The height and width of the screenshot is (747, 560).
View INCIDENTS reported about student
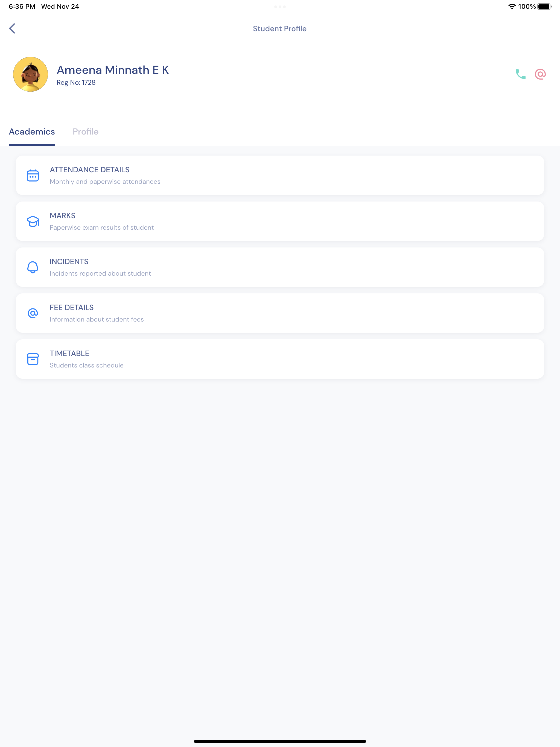coord(280,267)
